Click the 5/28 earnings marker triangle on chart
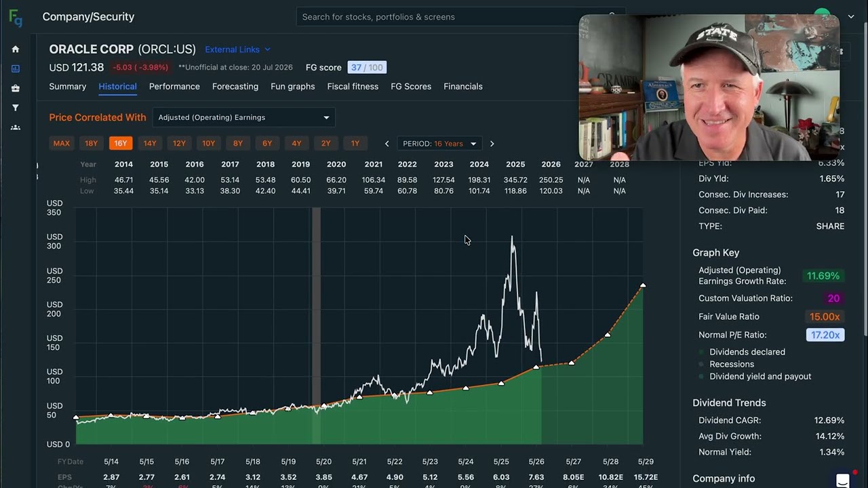868x488 pixels. click(608, 335)
